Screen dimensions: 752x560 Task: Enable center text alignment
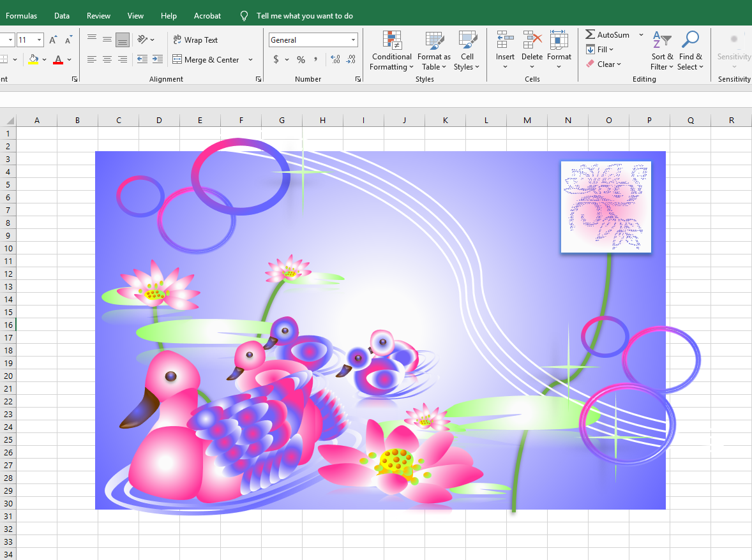point(107,59)
